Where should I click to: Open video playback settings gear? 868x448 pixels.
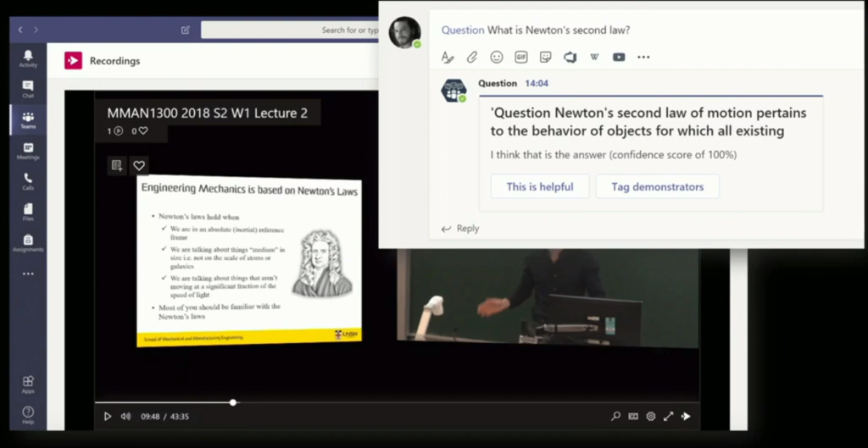(651, 417)
